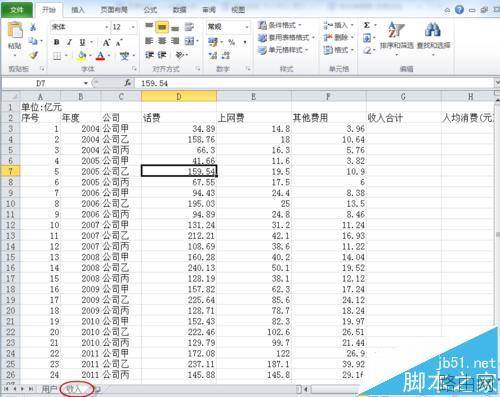Image resolution: width=500 pixels, height=397 pixels.
Task: Click the cell borders icon
Action: tap(57, 56)
